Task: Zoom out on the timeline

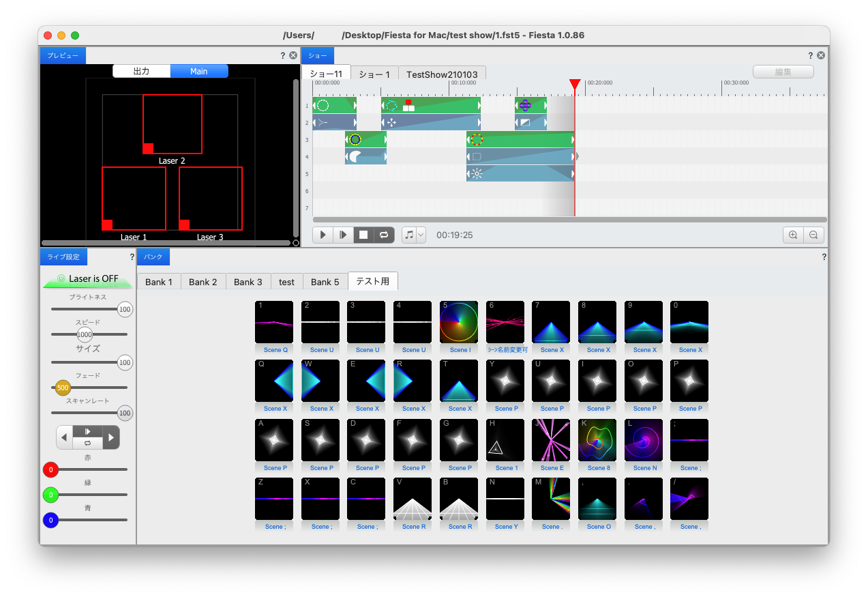Action: coord(813,235)
